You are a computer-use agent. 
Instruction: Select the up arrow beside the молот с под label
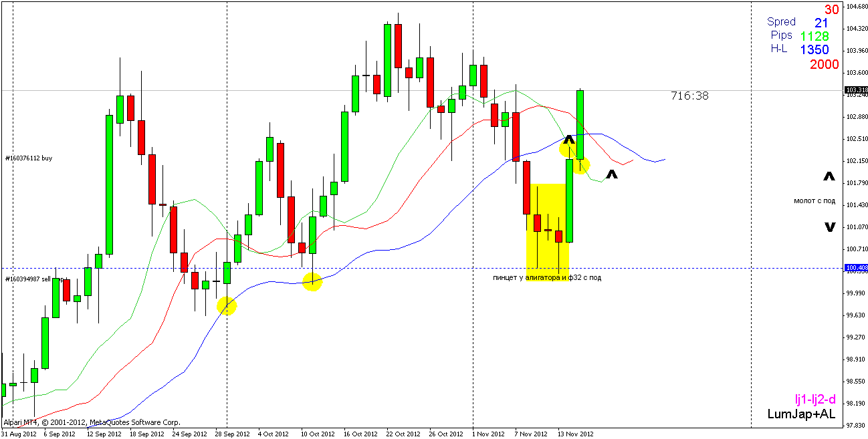pyautogui.click(x=829, y=176)
